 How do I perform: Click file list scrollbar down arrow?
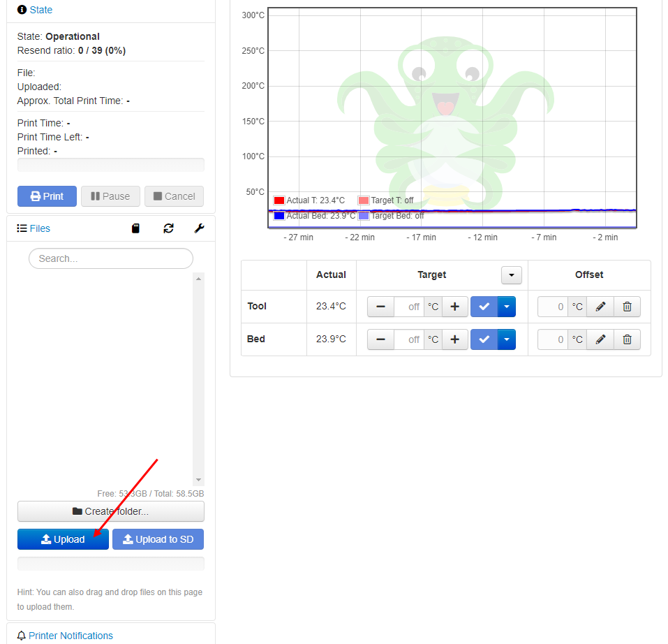198,480
